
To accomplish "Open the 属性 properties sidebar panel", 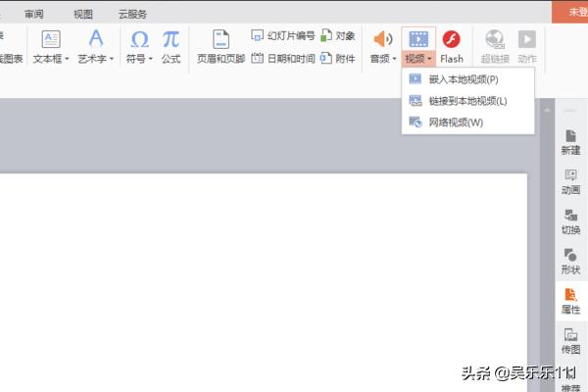I will pos(570,302).
